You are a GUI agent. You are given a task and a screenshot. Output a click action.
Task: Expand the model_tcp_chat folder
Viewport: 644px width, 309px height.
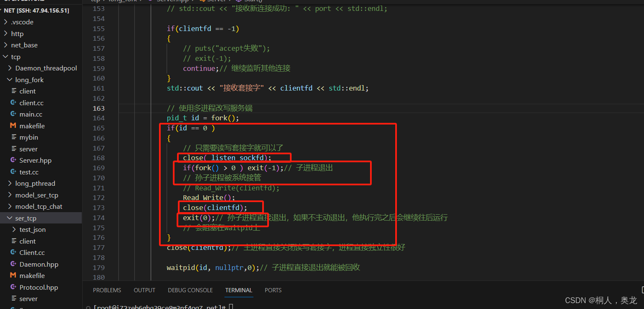coord(10,206)
